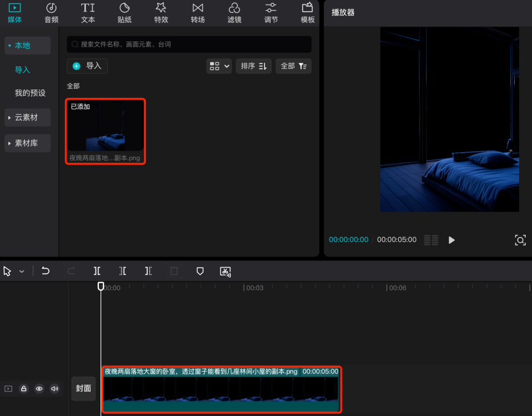Image resolution: width=532 pixels, height=416 pixels.
Task: Add a marker with the shield icon
Action: (x=200, y=271)
